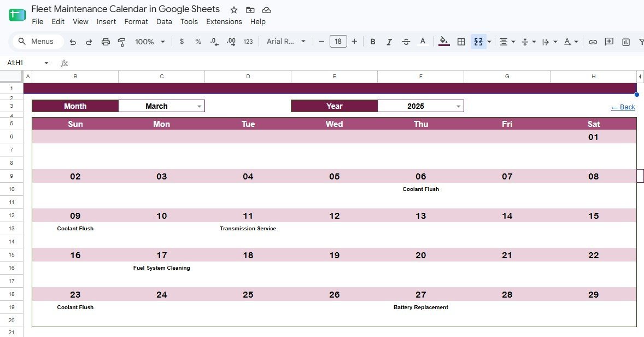Open the File menu
The width and height of the screenshot is (644, 337).
point(37,21)
